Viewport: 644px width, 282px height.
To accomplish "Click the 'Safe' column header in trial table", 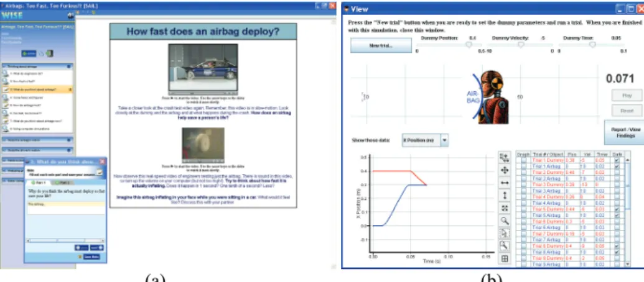I will click(617, 155).
